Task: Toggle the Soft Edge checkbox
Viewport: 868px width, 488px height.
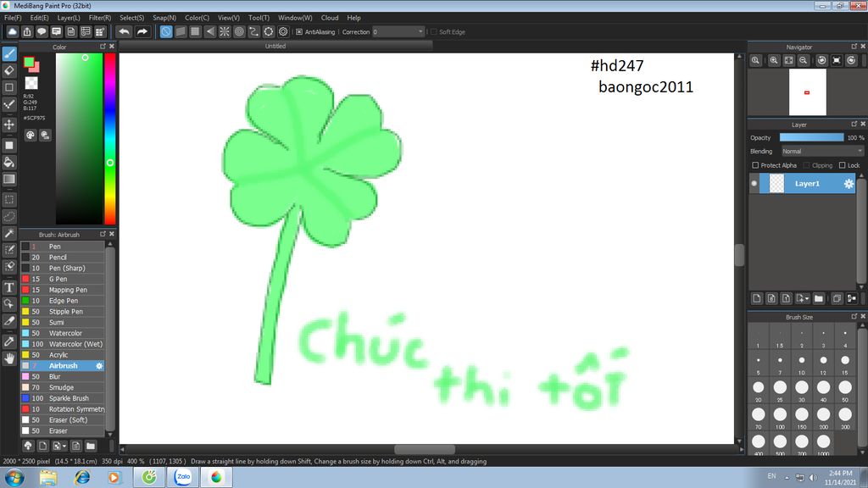Action: [434, 32]
